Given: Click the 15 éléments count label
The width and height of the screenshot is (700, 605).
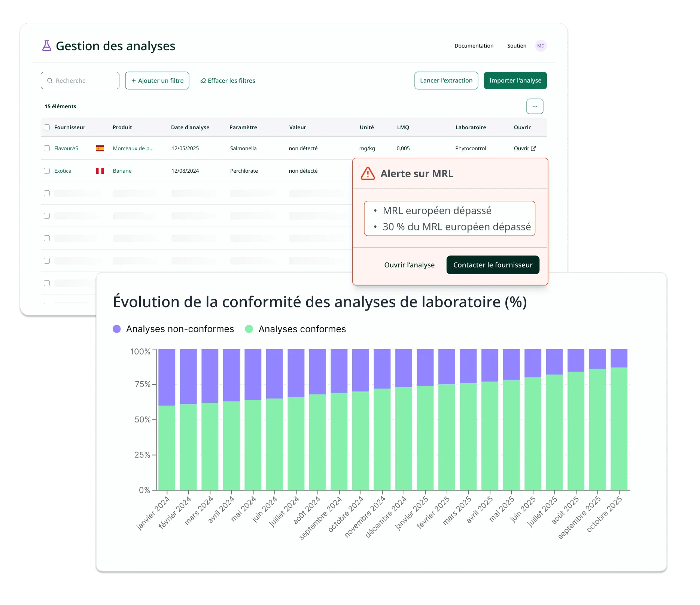Looking at the screenshot, I should pyautogui.click(x=60, y=106).
